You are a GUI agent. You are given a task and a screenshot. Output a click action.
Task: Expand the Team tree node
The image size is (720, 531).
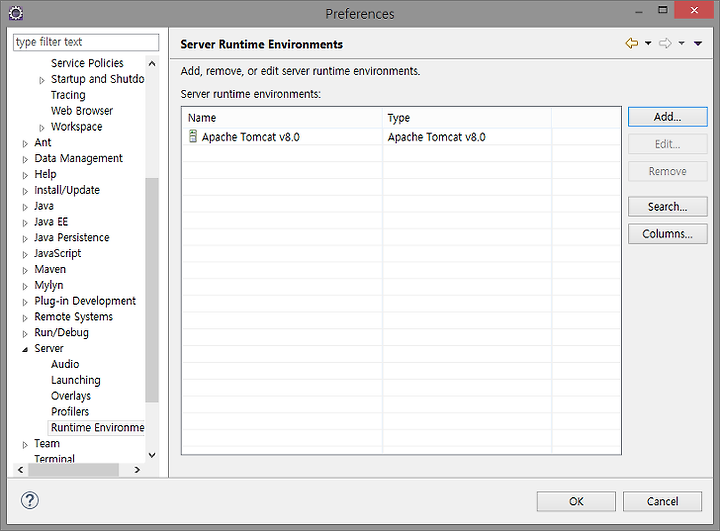pyautogui.click(x=25, y=445)
